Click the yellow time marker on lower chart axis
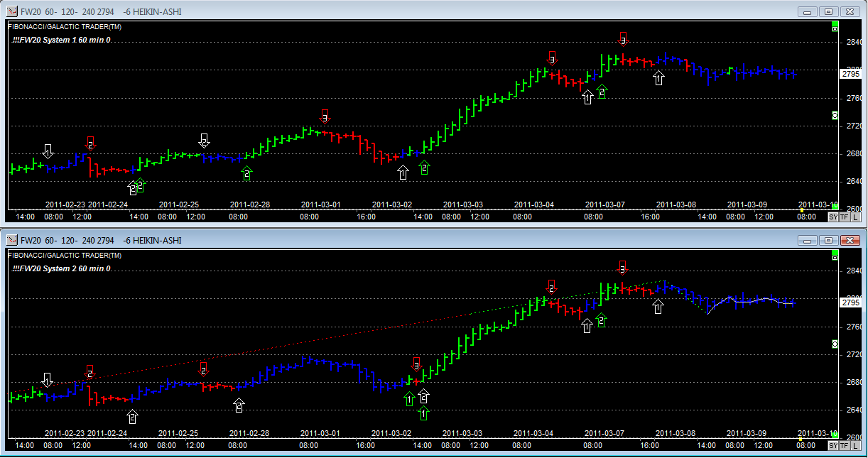Viewport: 868px width, 458px height. pos(801,439)
